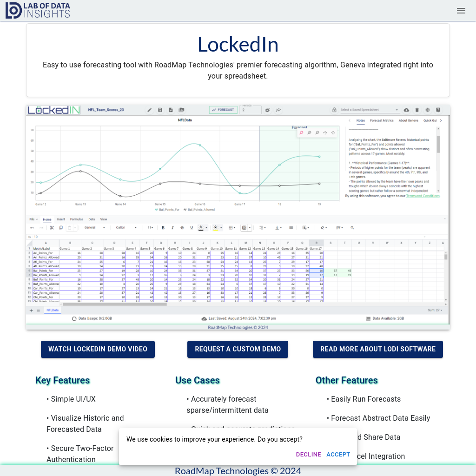Open the Formulas menu in the spreadsheet
476x476 pixels.
77,219
